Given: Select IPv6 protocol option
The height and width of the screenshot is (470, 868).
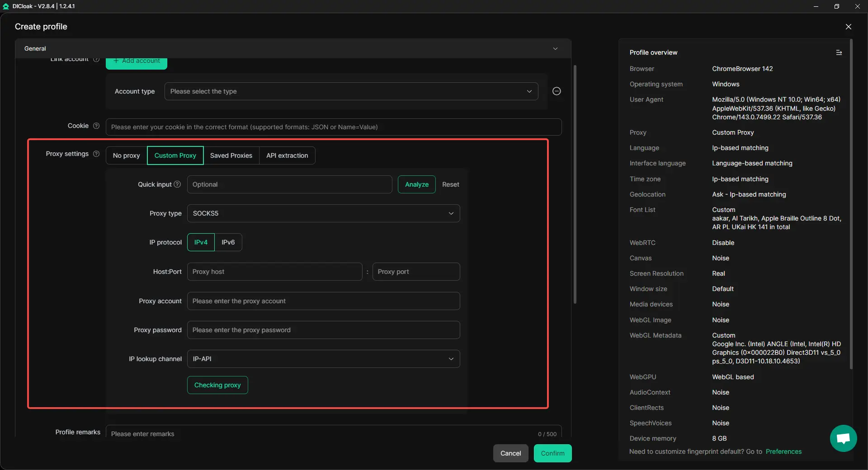Looking at the screenshot, I should point(228,242).
